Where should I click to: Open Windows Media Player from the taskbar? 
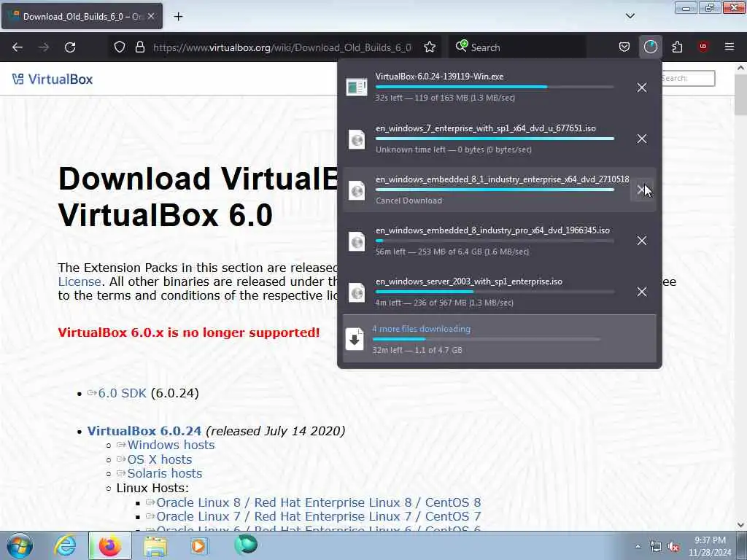200,545
